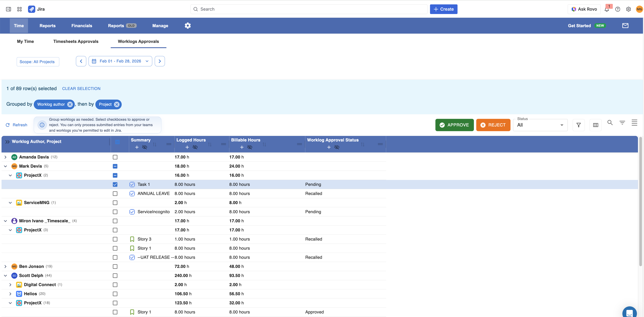This screenshot has height=317, width=644.
Task: Click the info icon in the hint box
Action: (42, 125)
